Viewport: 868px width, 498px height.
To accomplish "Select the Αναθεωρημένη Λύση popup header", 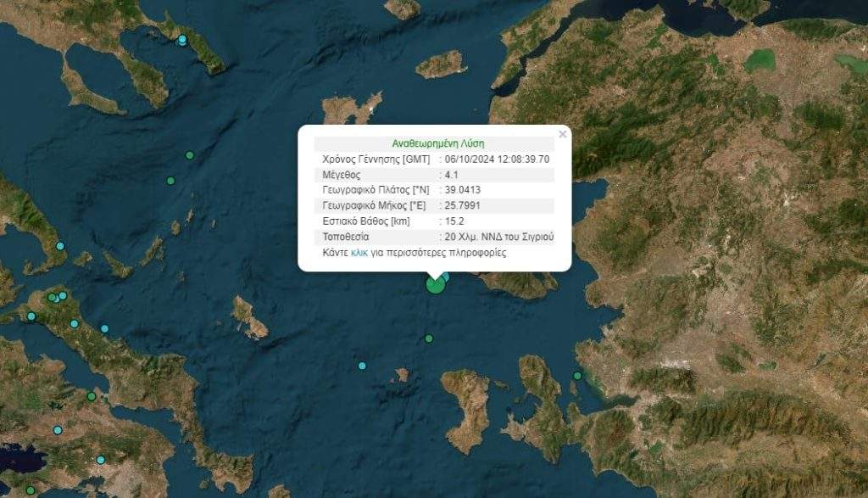I will [438, 143].
